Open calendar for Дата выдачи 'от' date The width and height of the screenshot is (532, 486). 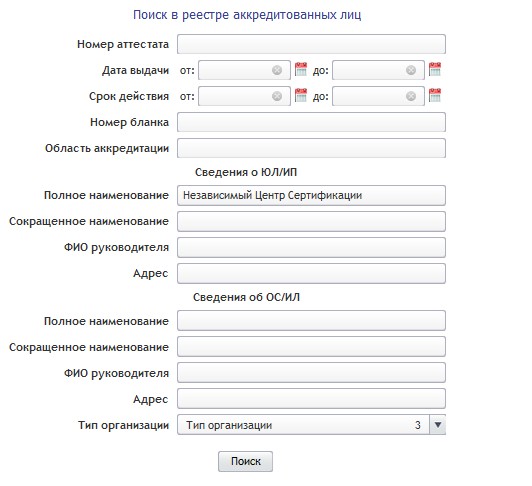(301, 69)
